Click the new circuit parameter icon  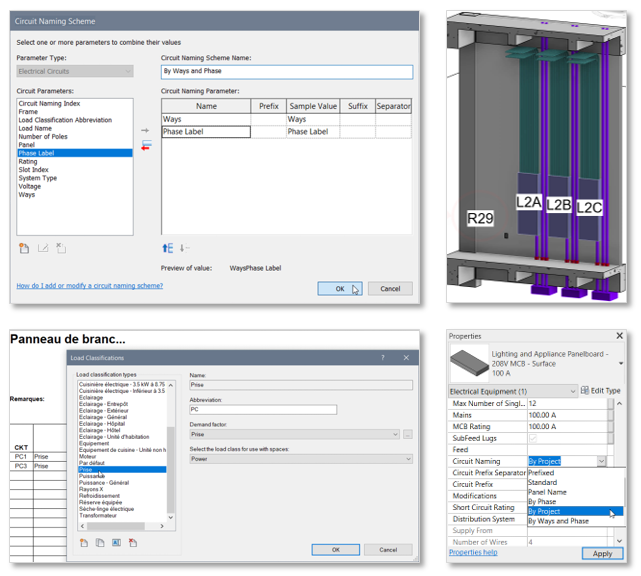(24, 248)
